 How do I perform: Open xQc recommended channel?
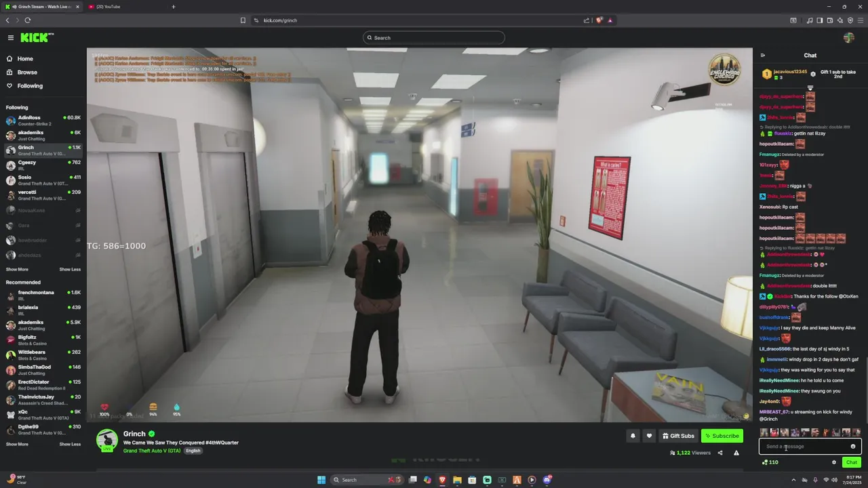point(43,415)
